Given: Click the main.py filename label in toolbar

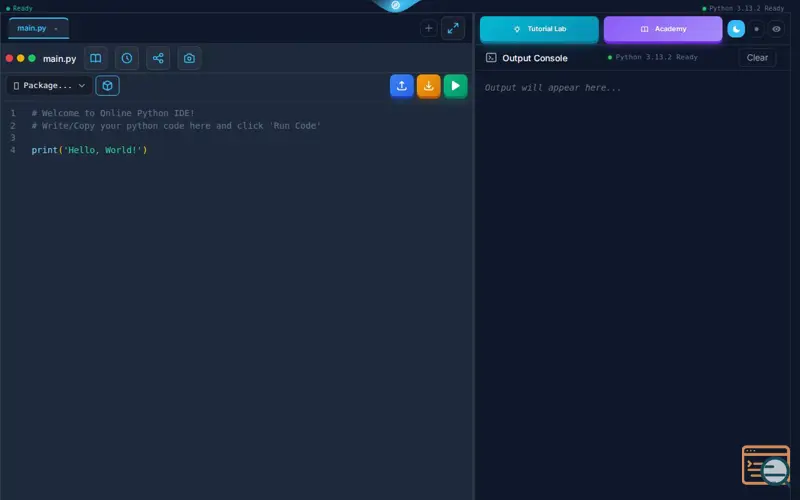Looking at the screenshot, I should pyautogui.click(x=59, y=59).
